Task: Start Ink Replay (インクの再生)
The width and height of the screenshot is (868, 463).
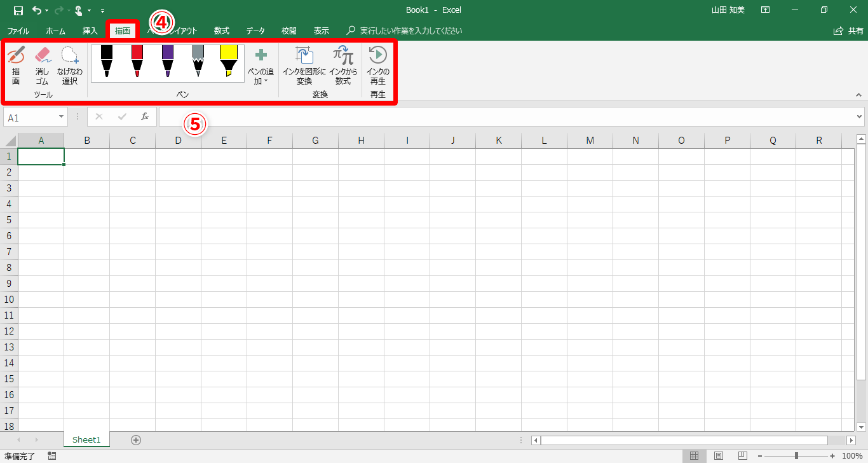Action: pos(378,66)
